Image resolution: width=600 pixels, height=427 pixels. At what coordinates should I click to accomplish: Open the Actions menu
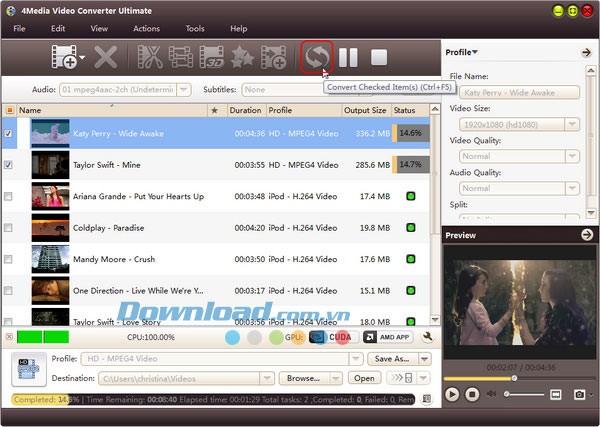point(147,29)
